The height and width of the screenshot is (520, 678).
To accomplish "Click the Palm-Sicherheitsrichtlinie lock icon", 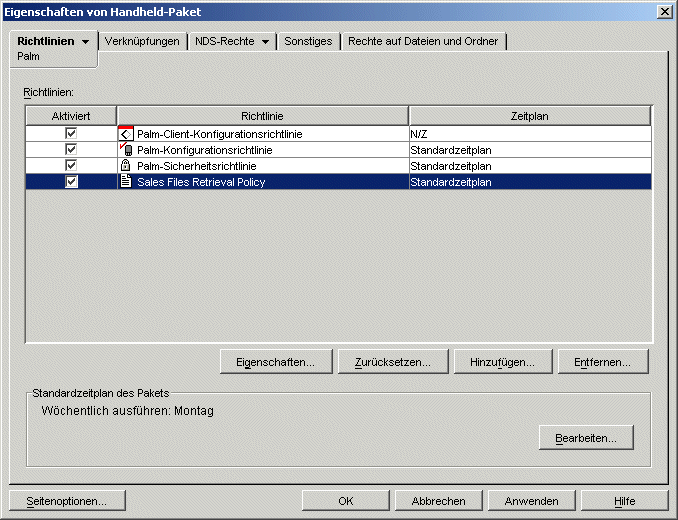I will [126, 166].
